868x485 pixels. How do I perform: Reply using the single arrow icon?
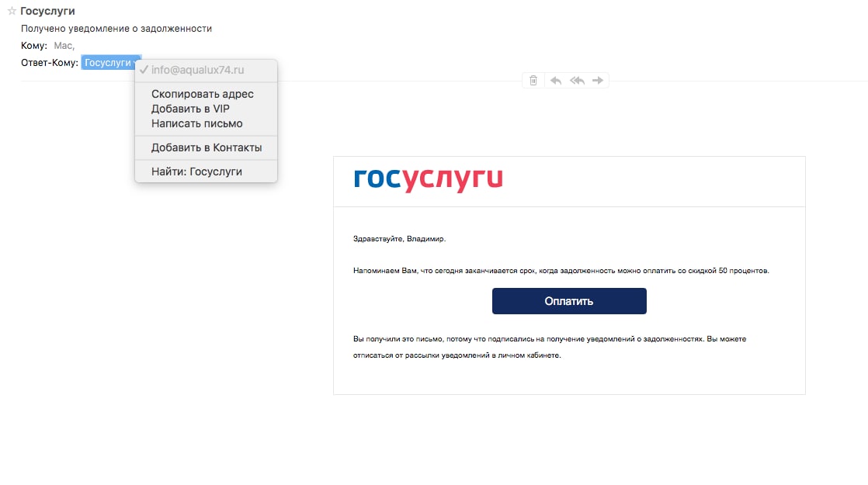click(556, 81)
